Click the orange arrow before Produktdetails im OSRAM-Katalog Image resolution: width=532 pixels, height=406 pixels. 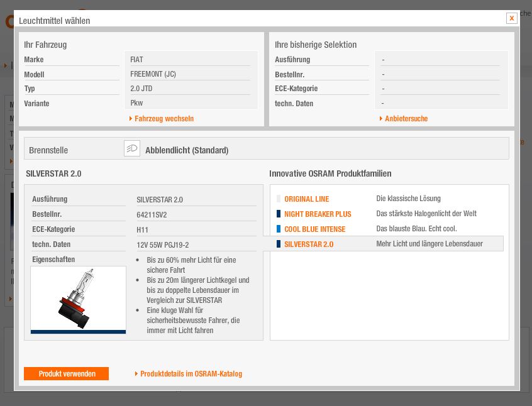point(136,374)
